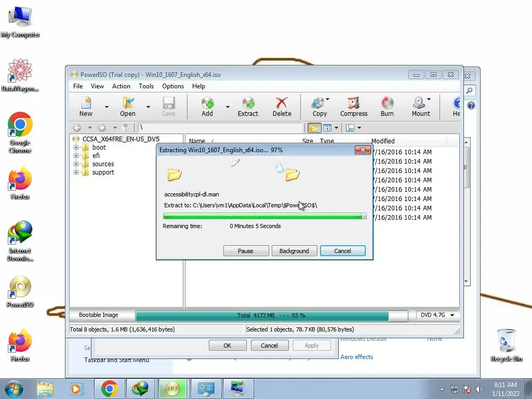Click the path address field

[x=220, y=128]
